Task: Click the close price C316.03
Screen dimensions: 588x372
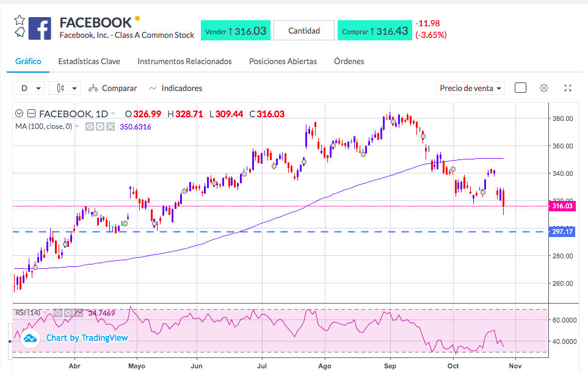Action: (x=267, y=114)
